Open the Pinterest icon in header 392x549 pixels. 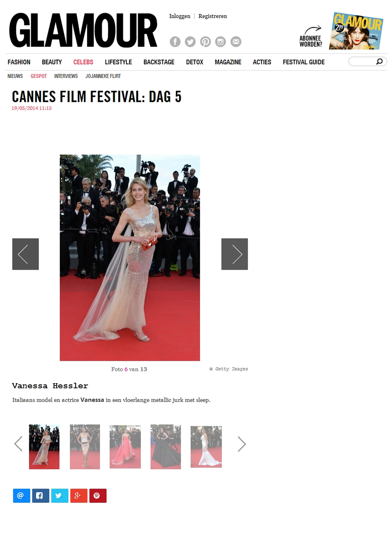pos(205,41)
